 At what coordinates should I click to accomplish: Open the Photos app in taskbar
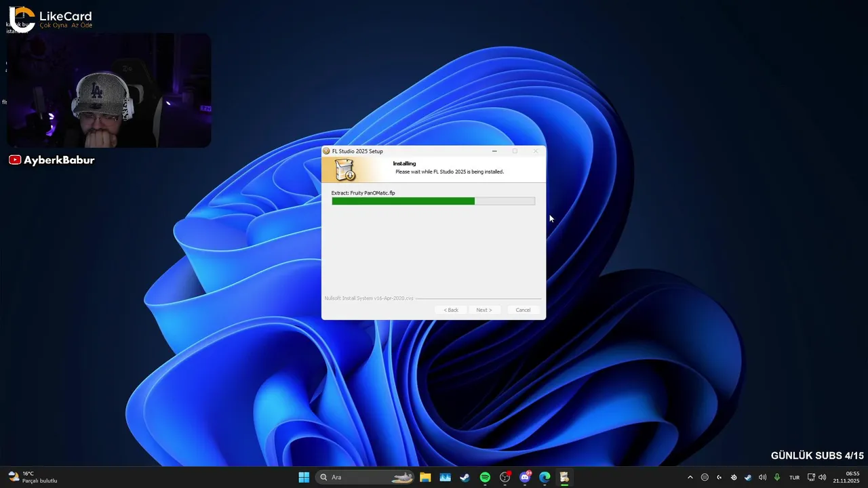[445, 477]
